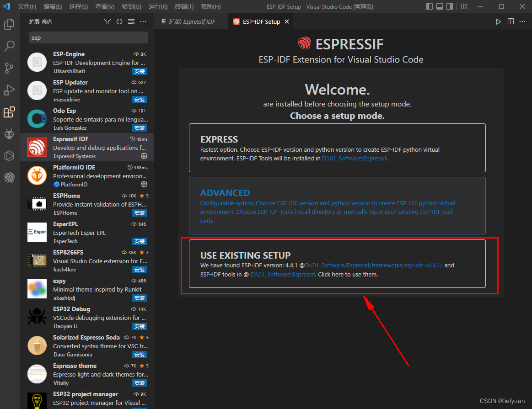
Task: Install the EsperEPL extension
Action: pyautogui.click(x=140, y=241)
